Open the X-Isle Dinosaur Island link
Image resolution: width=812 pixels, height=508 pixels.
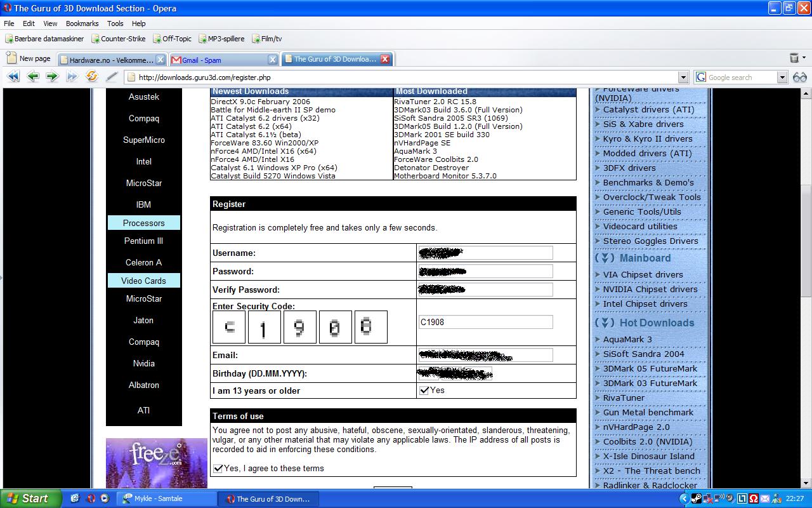click(648, 457)
